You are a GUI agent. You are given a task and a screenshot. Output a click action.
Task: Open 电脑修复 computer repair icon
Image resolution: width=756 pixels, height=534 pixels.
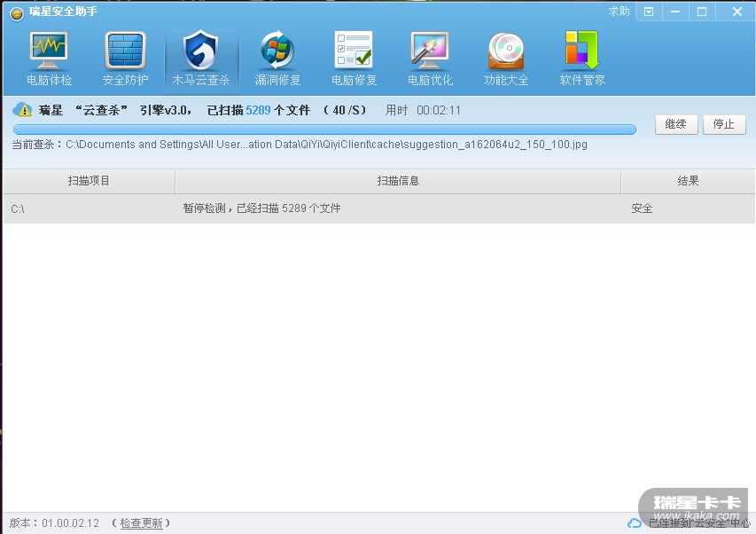354,59
